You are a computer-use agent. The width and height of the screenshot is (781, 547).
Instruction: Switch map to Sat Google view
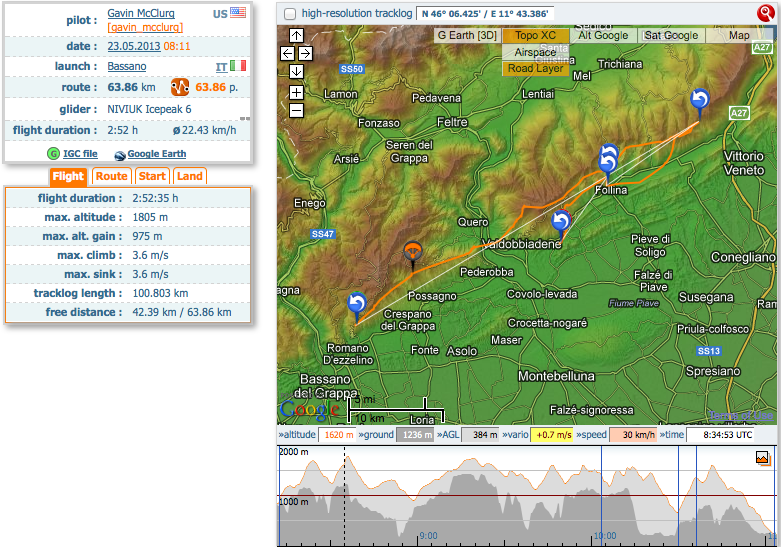coord(671,36)
